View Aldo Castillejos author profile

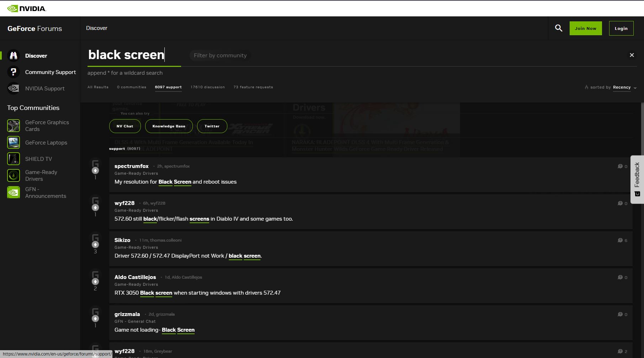(135, 277)
